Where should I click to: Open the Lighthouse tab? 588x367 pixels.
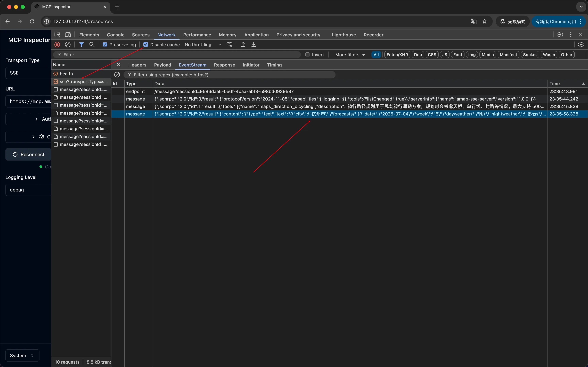344,35
